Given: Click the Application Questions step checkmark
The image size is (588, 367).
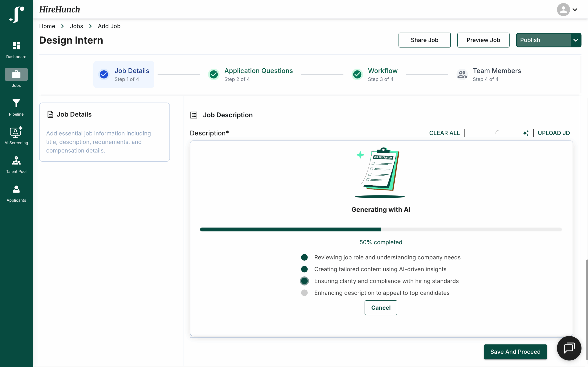Looking at the screenshot, I should (214, 74).
